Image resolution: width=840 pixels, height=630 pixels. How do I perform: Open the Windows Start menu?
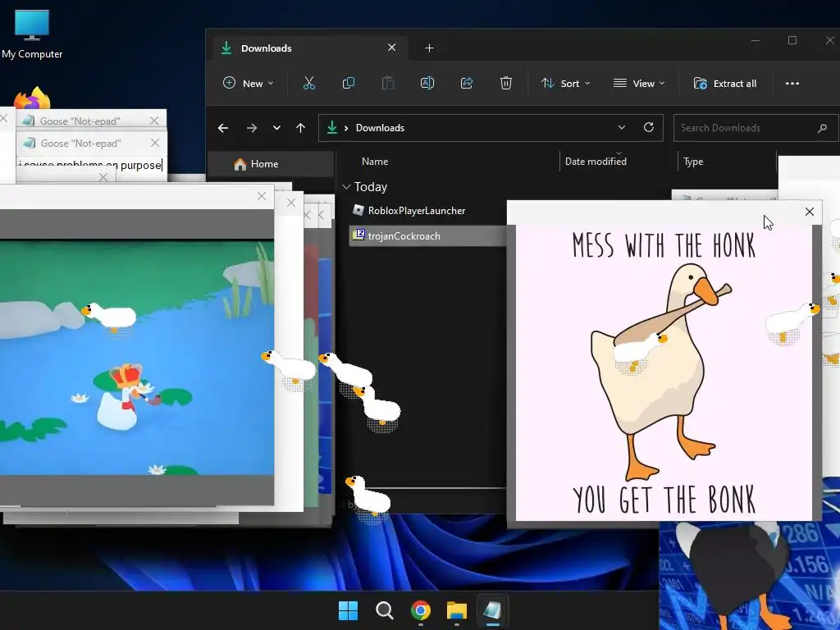click(x=348, y=610)
